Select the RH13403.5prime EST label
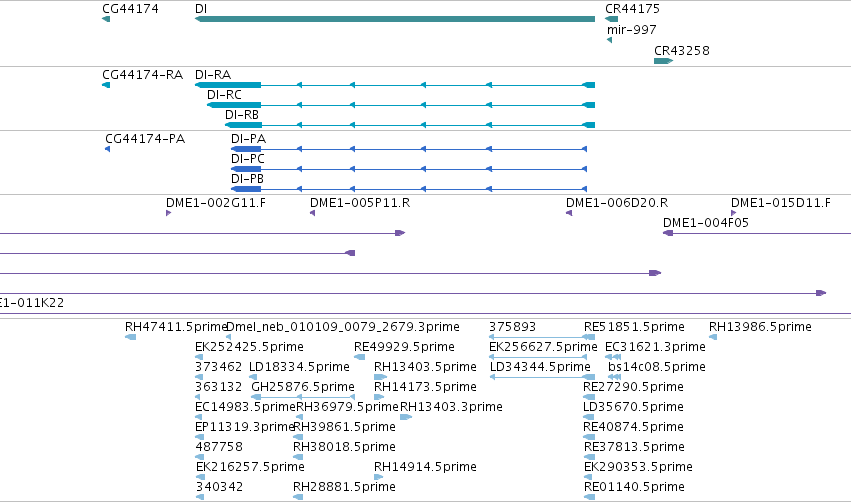851x502 pixels. [x=425, y=367]
